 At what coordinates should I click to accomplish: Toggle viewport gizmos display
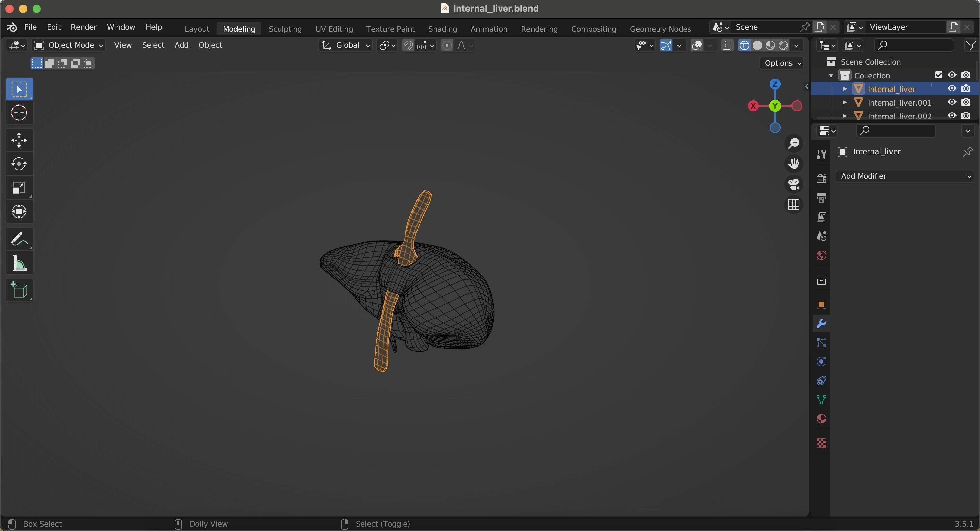pyautogui.click(x=666, y=46)
